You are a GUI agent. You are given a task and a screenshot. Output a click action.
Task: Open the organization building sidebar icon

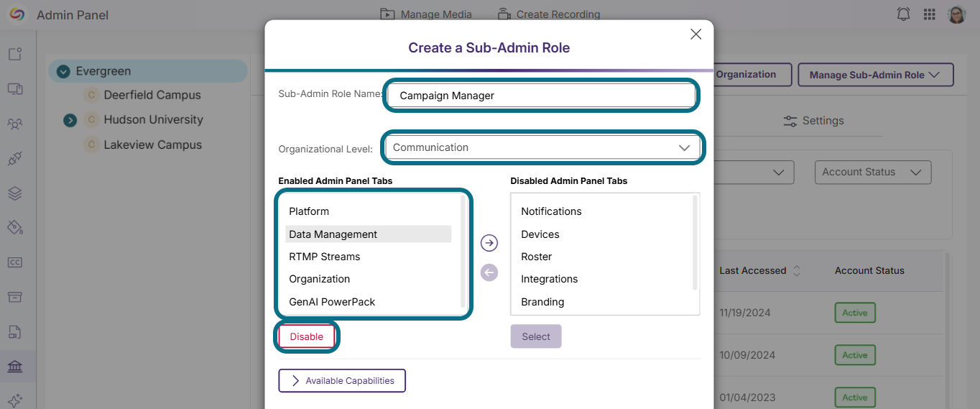pyautogui.click(x=15, y=367)
